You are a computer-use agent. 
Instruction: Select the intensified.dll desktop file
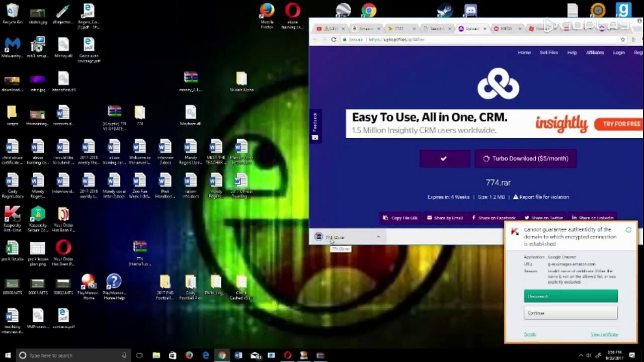(63, 82)
